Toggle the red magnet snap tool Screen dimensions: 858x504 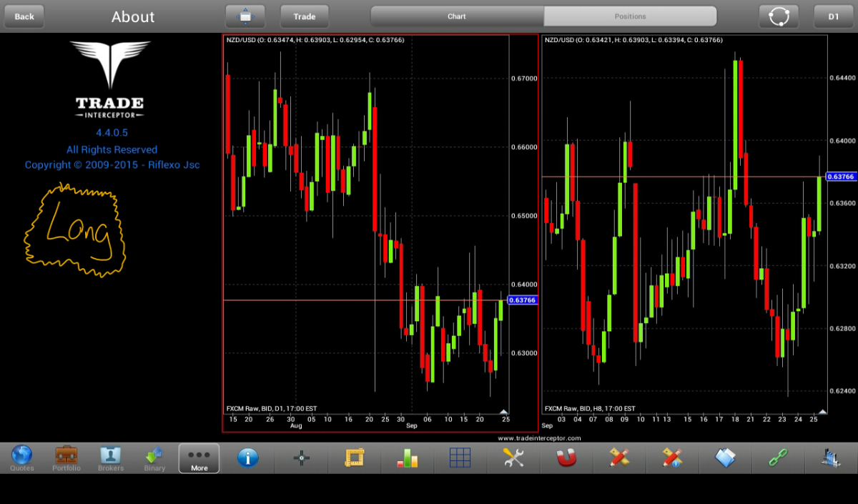pos(566,458)
